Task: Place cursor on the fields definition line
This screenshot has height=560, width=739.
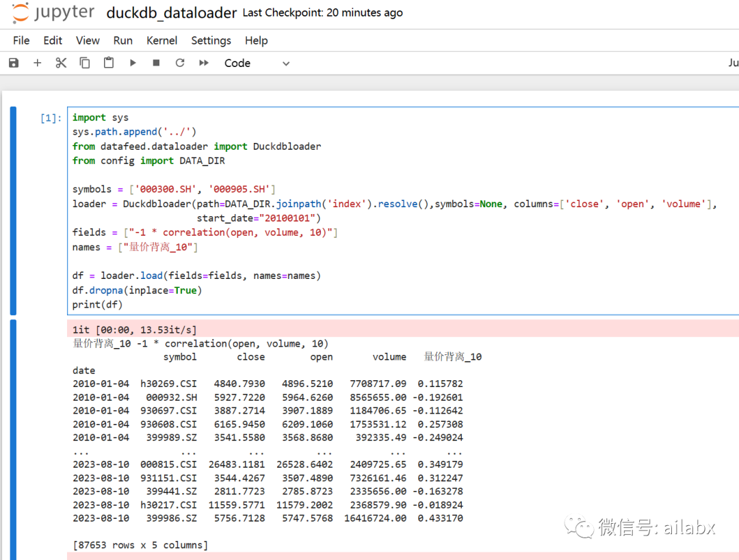Action: pos(205,232)
